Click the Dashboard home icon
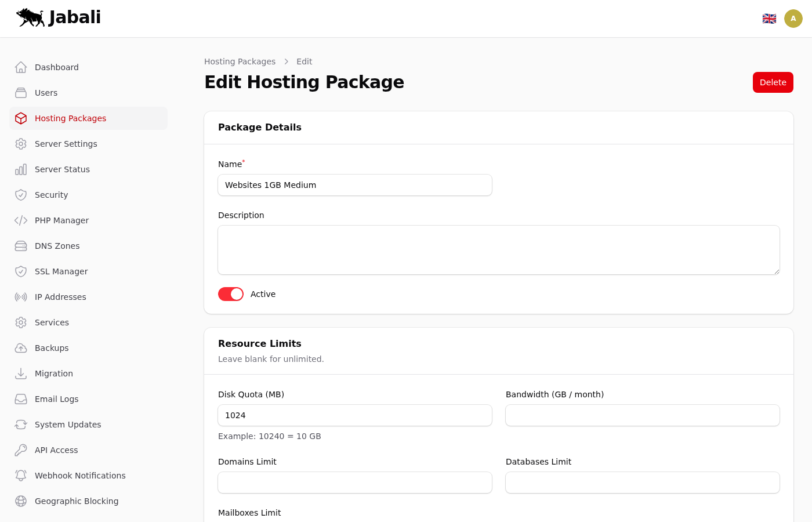 [x=21, y=67]
